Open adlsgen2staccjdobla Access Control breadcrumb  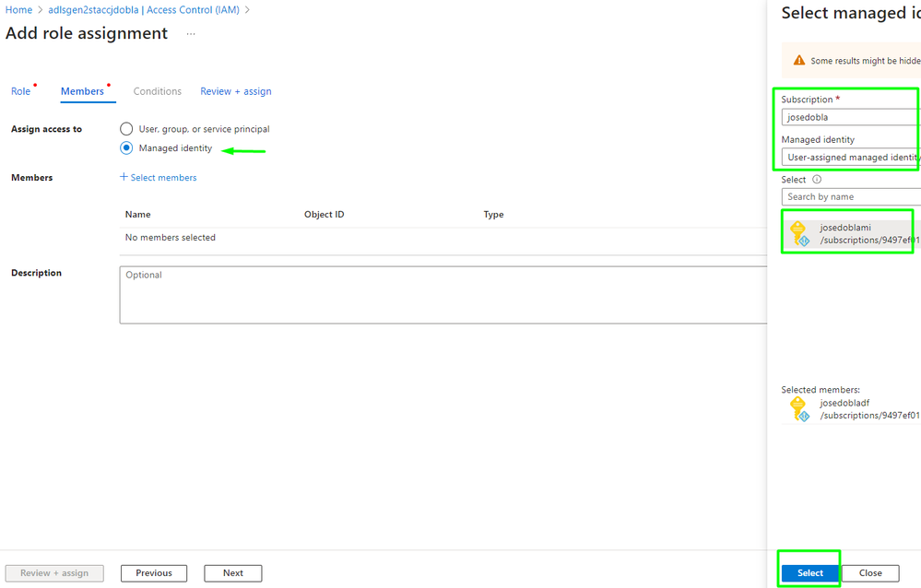click(x=144, y=10)
